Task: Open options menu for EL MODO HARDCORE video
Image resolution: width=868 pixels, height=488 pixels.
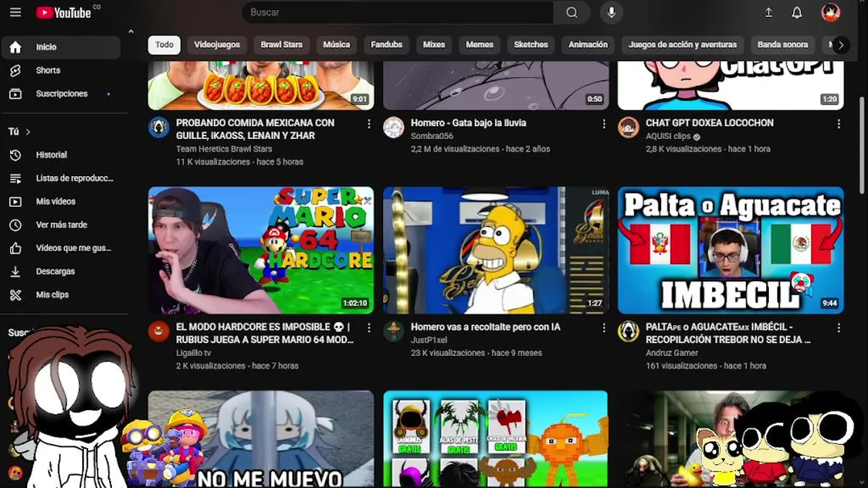Action: [369, 327]
